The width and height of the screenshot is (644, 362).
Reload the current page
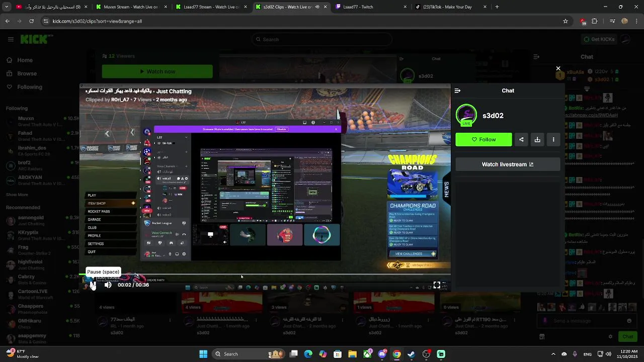(31, 21)
